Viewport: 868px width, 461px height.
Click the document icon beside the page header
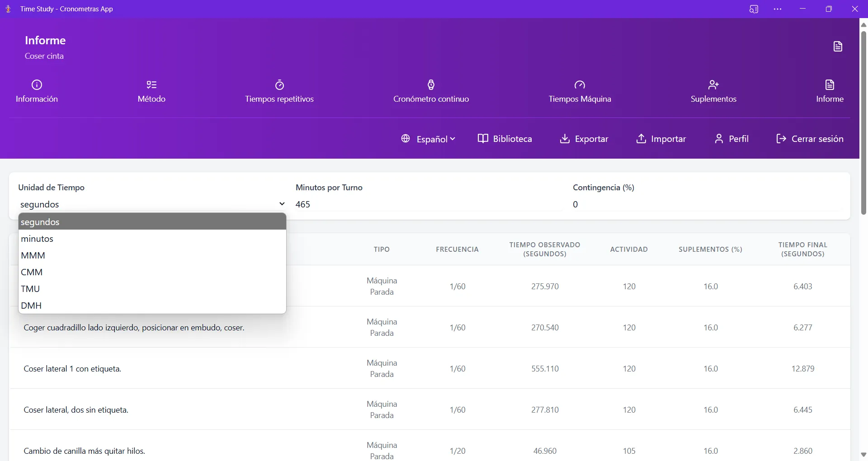point(838,47)
